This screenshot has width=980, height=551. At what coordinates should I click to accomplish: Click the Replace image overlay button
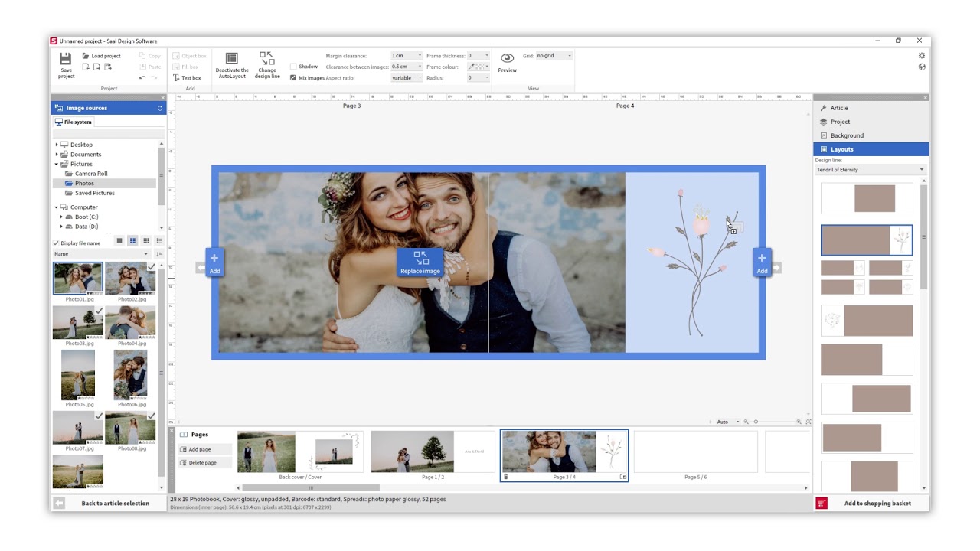click(420, 262)
